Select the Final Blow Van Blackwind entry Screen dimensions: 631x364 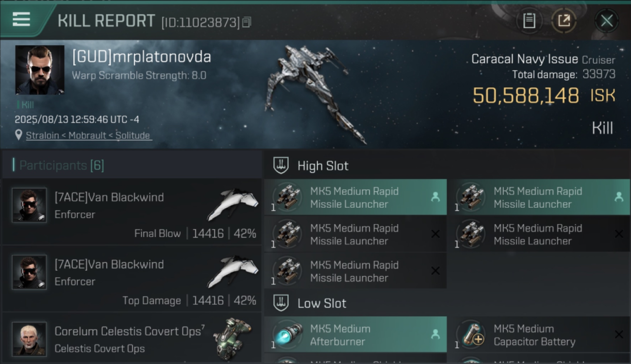(132, 211)
